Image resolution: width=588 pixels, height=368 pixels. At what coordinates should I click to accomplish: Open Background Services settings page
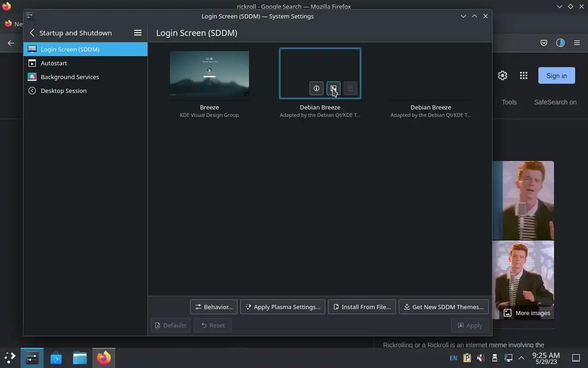point(85,77)
